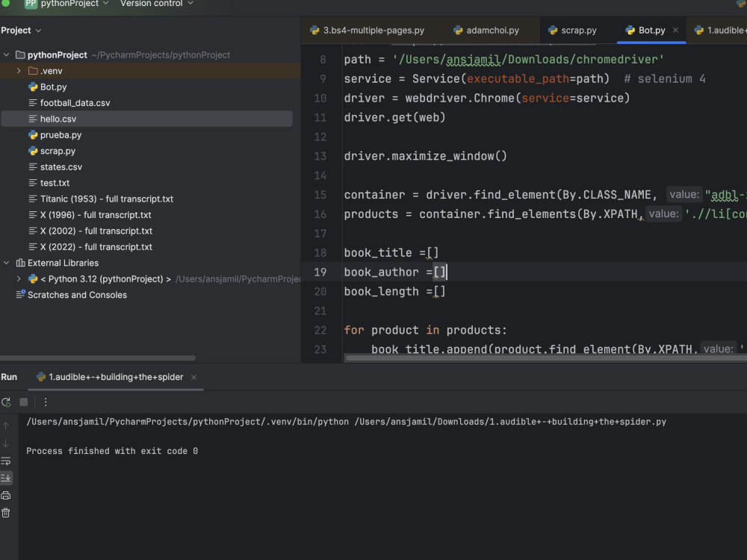
Task: Click the python interpreter path link in console
Action: tap(187, 422)
